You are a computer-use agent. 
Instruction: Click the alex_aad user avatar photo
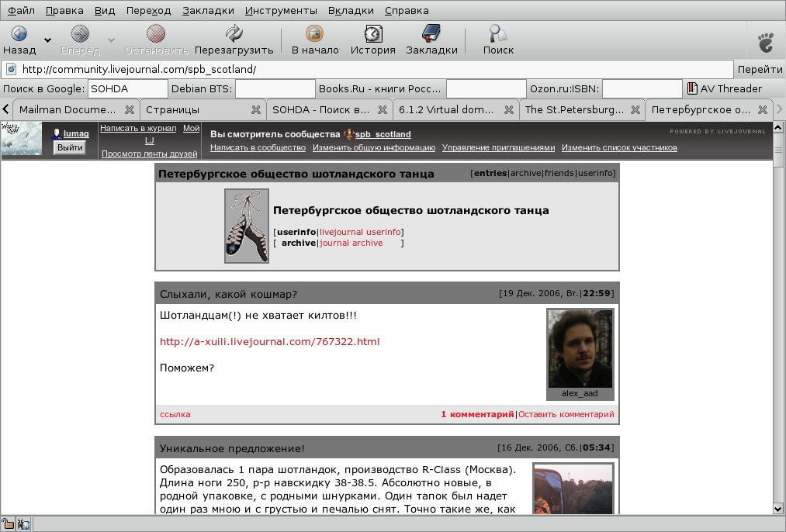[580, 348]
